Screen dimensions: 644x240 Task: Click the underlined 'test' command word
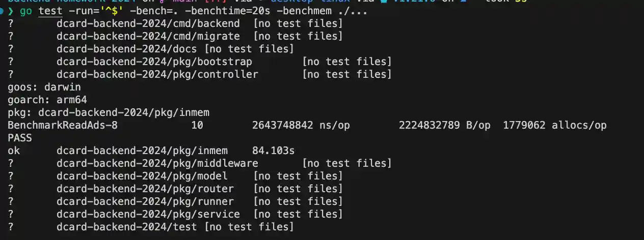50,11
